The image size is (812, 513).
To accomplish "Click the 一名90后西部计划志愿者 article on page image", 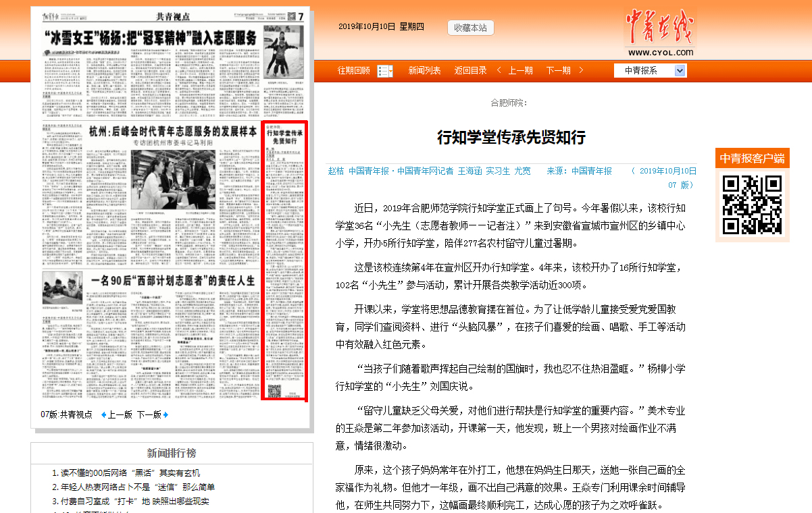I will [173, 279].
